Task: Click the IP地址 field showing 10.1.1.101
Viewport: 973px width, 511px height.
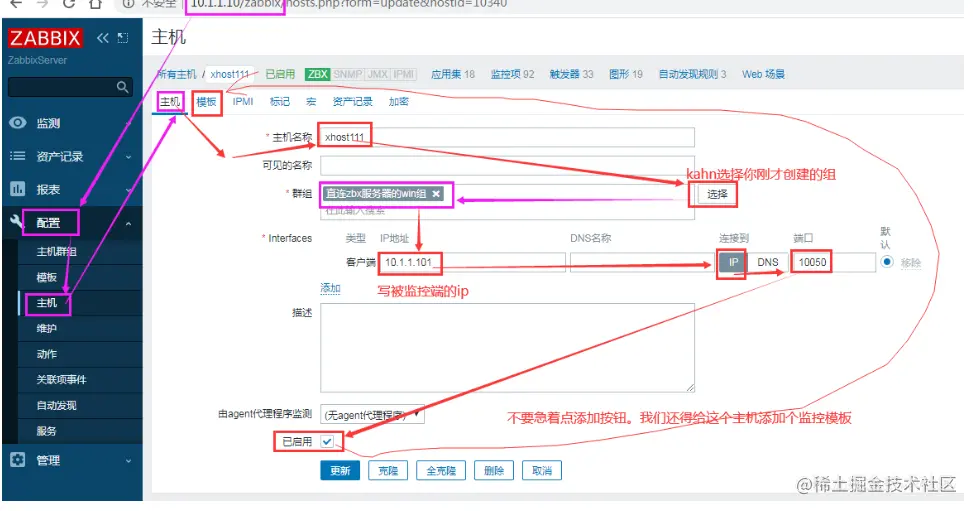Action: tap(472, 262)
